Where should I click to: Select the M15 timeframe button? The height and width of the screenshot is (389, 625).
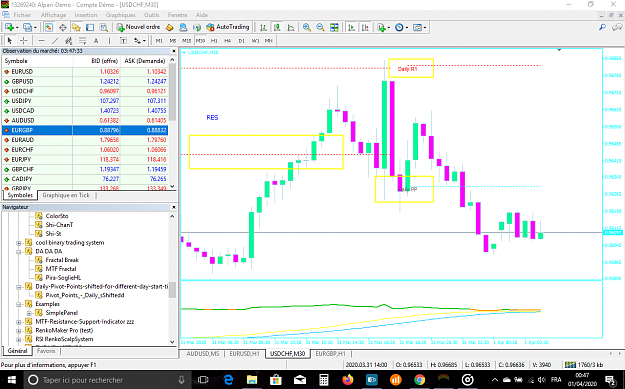187,41
